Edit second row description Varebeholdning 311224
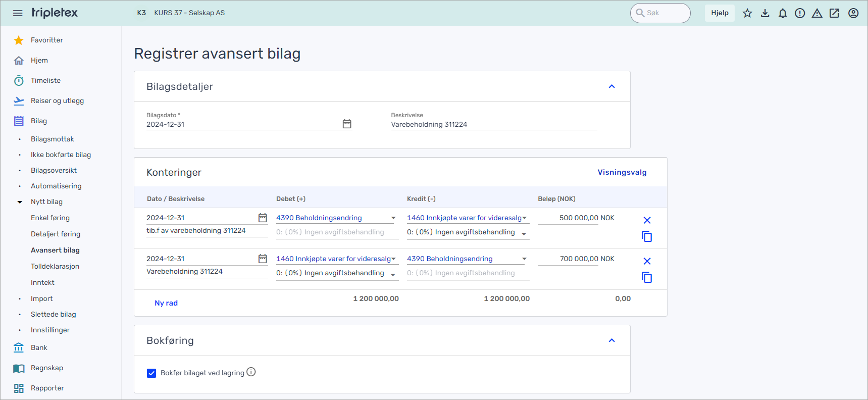This screenshot has height=400, width=868. coord(207,272)
